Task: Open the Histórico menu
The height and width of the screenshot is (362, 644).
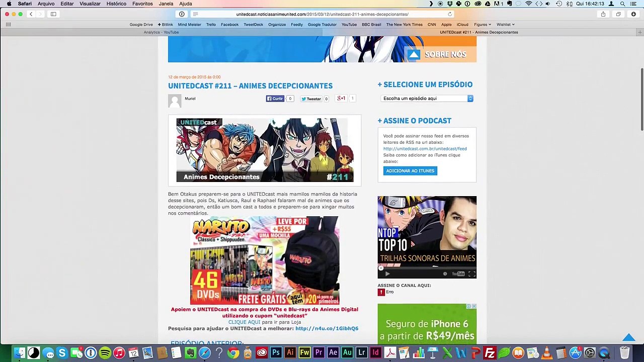Action: 116,4
